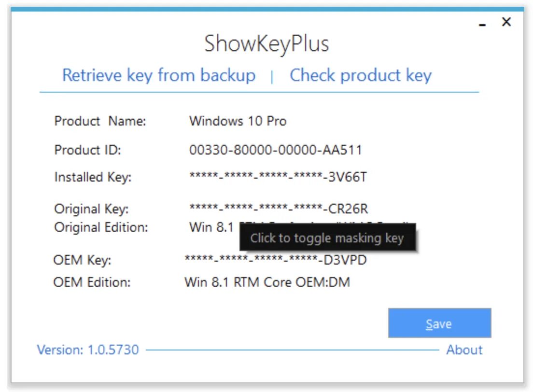
Task: Open the About link
Action: (464, 350)
